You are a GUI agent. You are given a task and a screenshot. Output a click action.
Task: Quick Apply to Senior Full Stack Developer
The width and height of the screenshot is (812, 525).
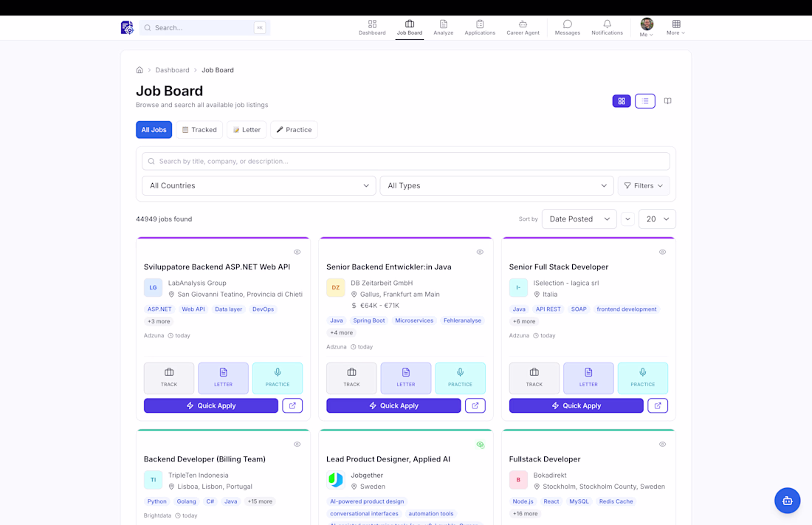tap(577, 406)
